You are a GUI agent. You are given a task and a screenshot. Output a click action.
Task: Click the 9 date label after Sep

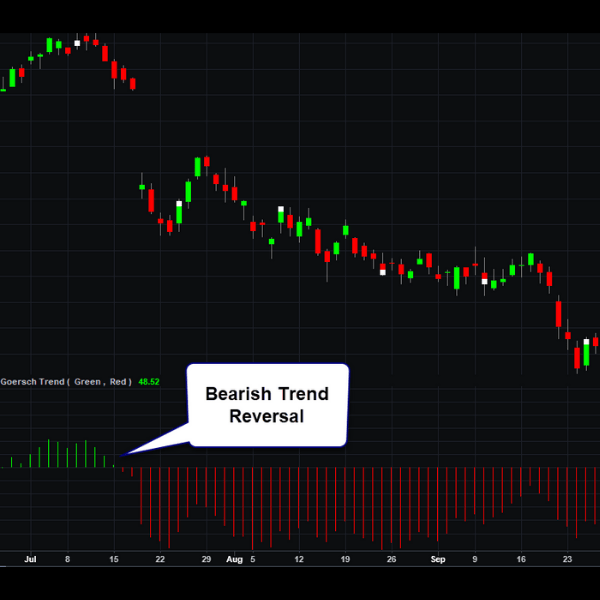(475, 559)
